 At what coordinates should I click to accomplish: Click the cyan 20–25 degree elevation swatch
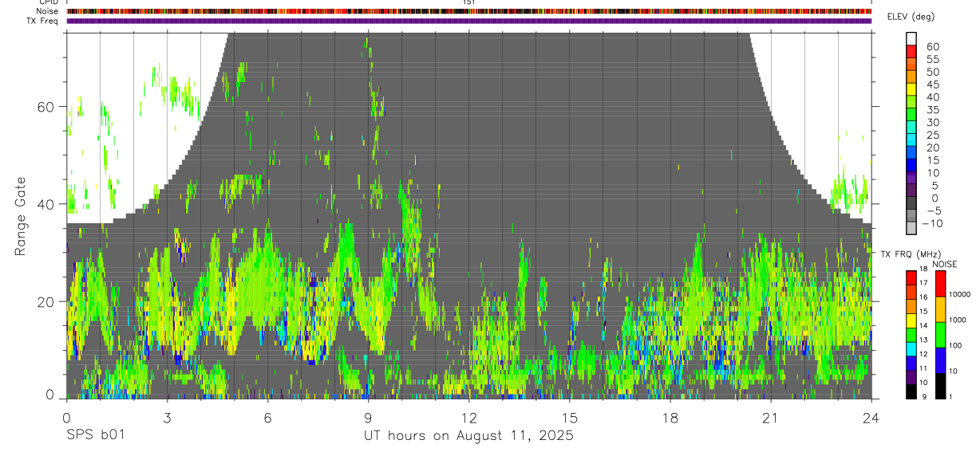pos(911,141)
